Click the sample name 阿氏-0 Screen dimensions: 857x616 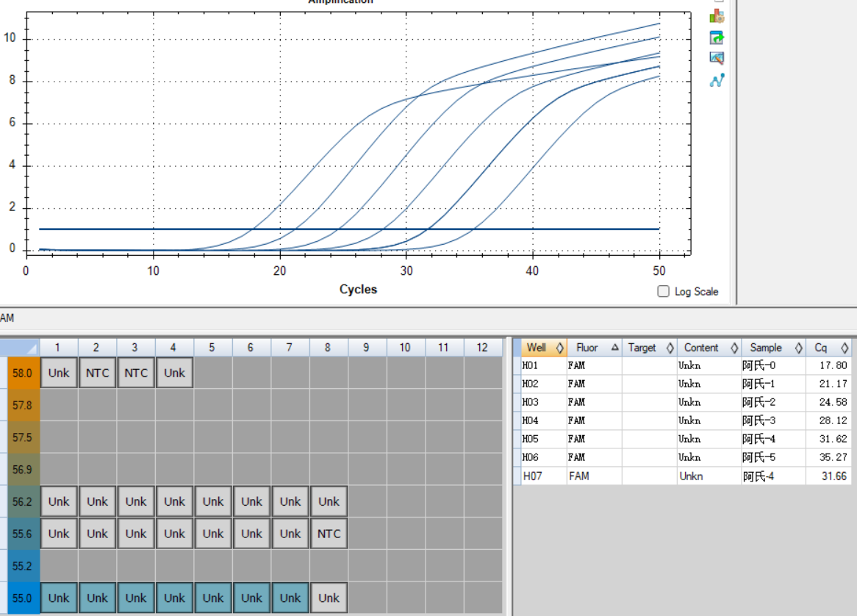tap(759, 365)
